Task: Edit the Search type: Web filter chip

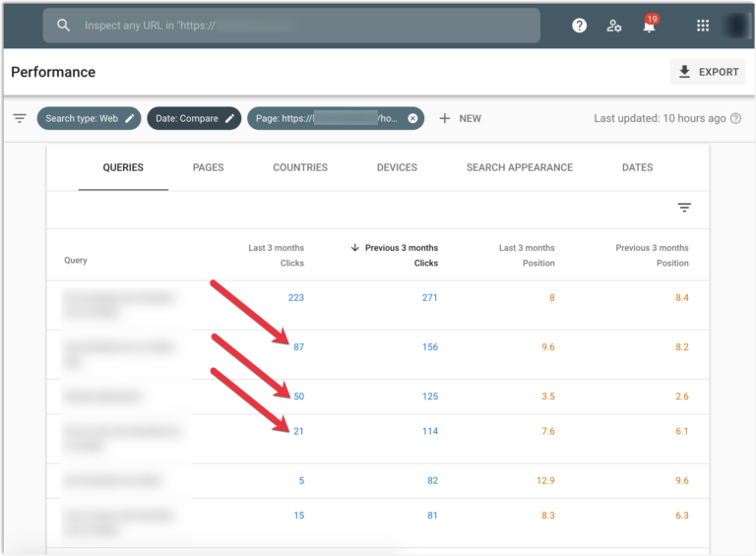Action: tap(89, 118)
